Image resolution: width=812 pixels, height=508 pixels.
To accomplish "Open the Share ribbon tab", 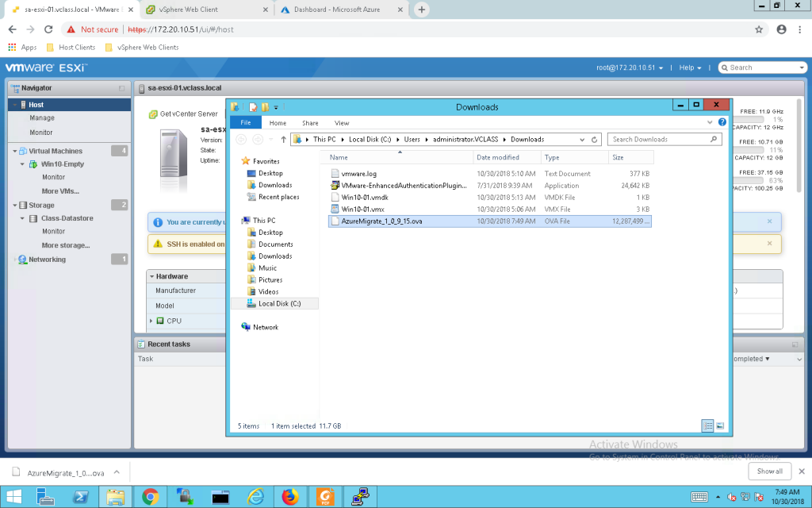I will click(310, 123).
